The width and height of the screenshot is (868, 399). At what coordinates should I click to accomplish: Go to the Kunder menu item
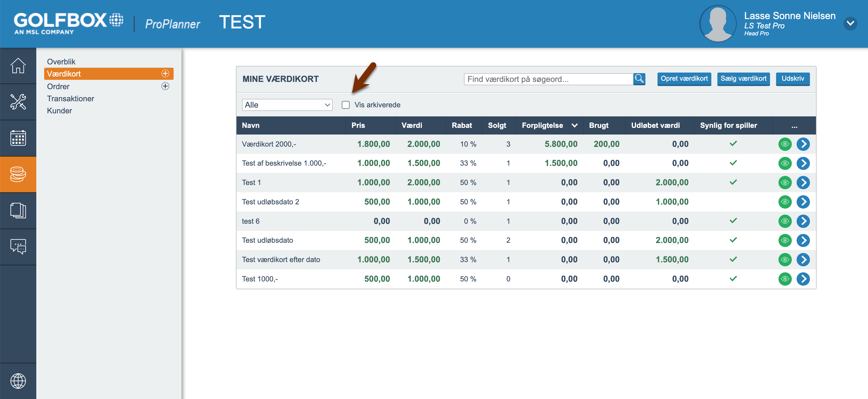[x=59, y=111]
